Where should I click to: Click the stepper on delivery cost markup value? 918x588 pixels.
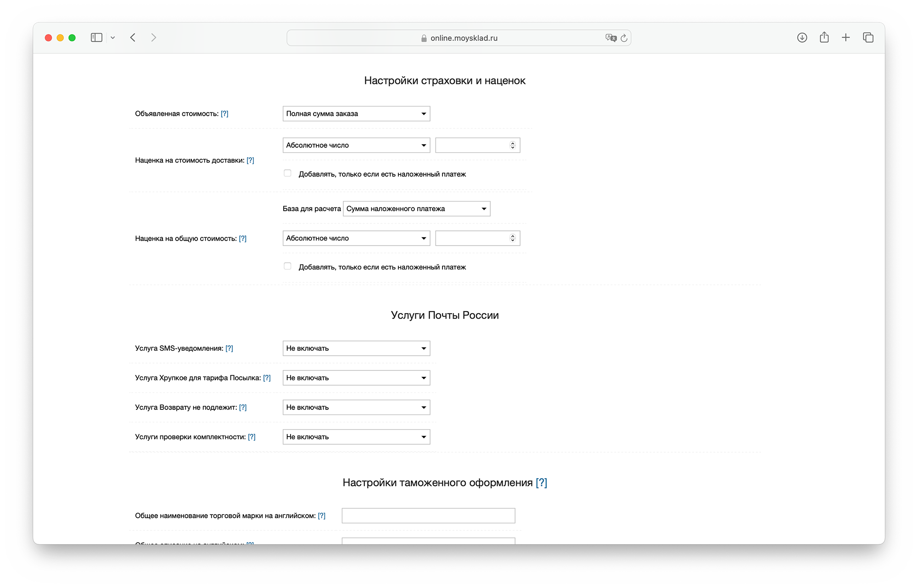pos(513,146)
